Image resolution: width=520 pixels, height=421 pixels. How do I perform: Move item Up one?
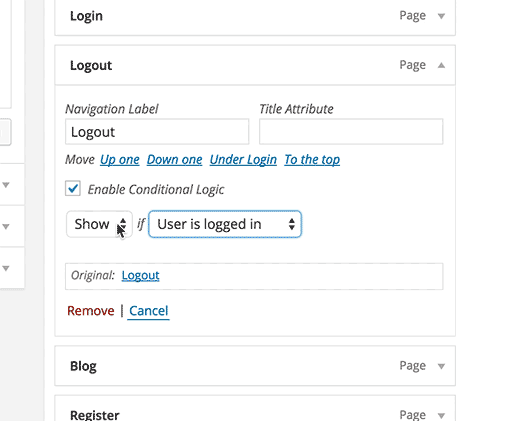[120, 160]
